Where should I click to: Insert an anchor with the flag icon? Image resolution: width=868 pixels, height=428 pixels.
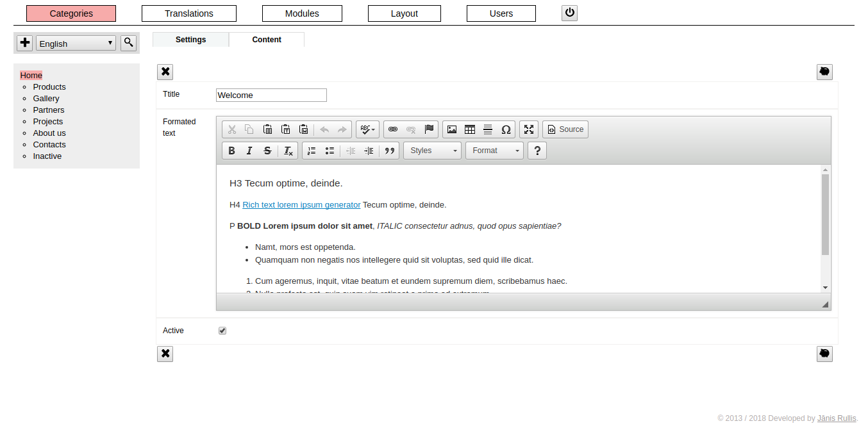coord(429,129)
